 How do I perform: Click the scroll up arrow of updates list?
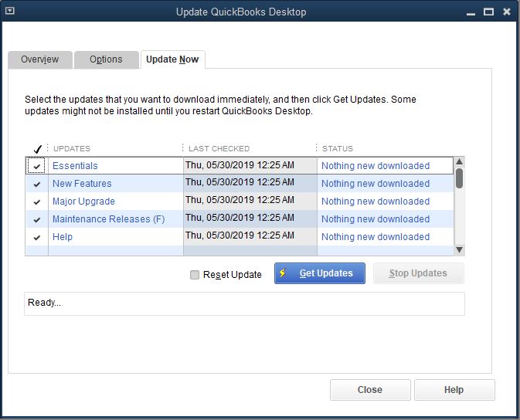459,162
